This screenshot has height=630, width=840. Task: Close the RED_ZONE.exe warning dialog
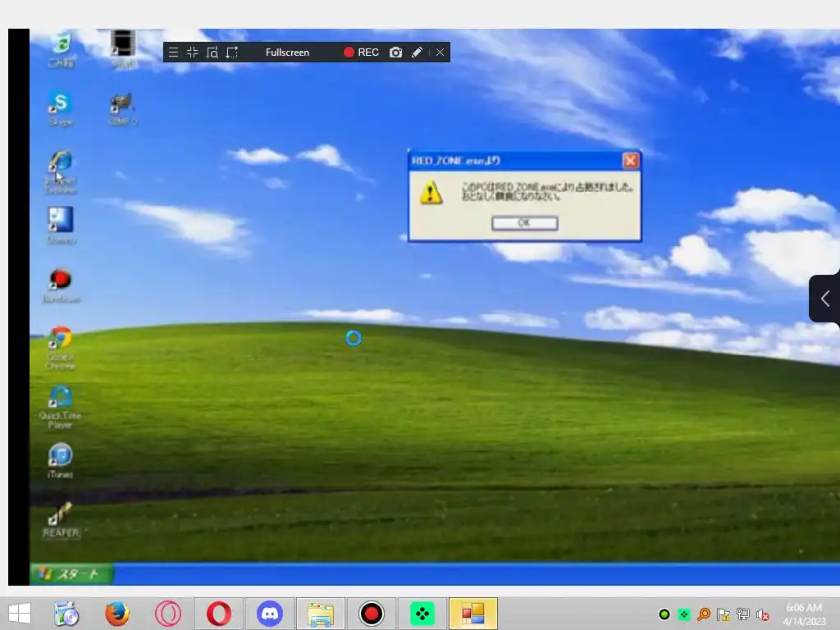tap(631, 160)
